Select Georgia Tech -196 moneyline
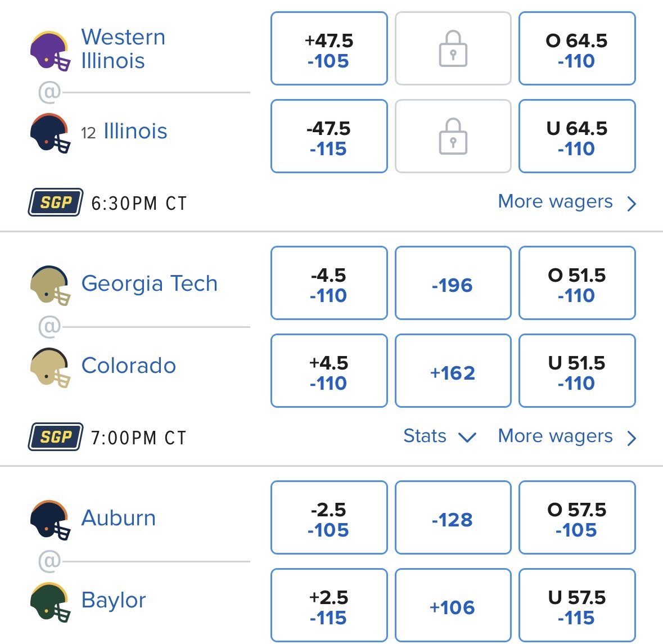The image size is (663, 644). tap(453, 283)
